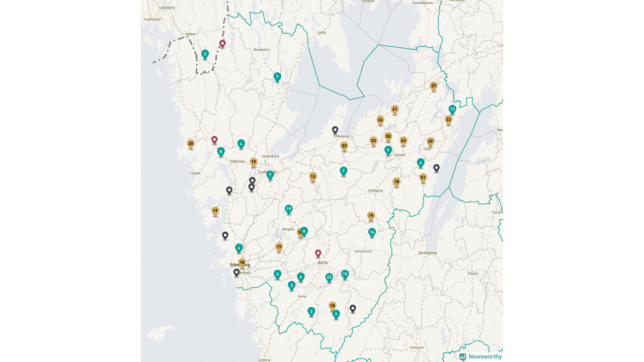The width and height of the screenshot is (644, 362).
Task: Open the yellow 29 marker above Tibro
Action: [x=430, y=141]
